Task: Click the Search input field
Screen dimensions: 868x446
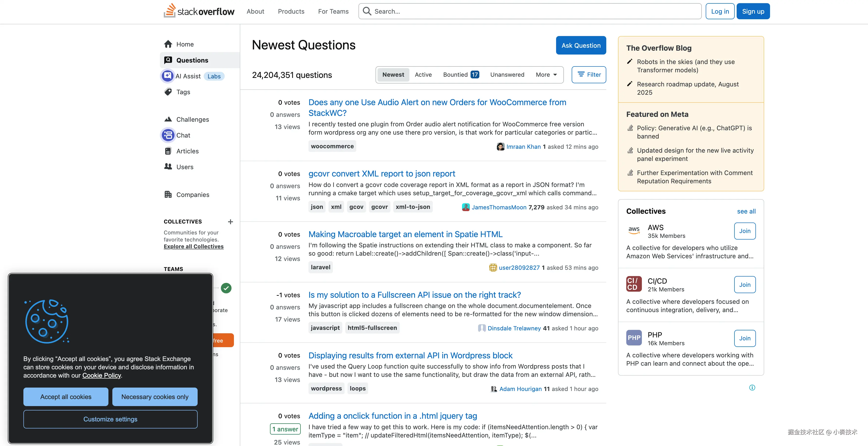Action: pos(532,11)
